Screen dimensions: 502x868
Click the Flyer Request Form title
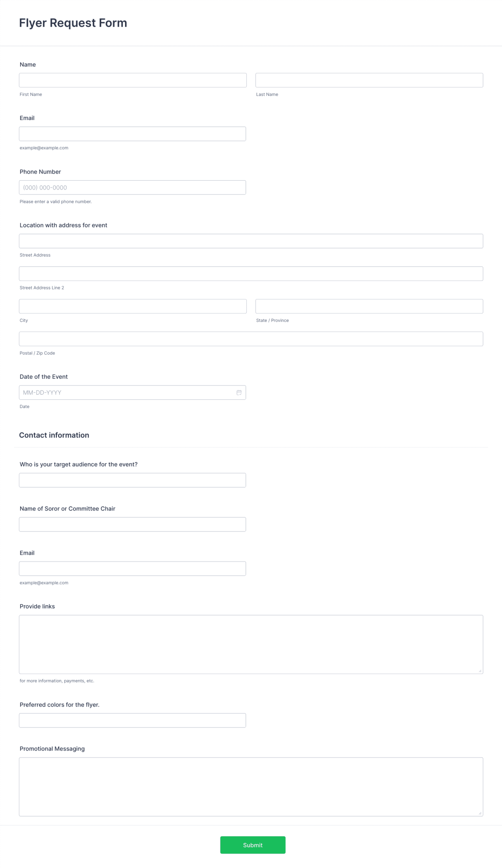tap(73, 23)
